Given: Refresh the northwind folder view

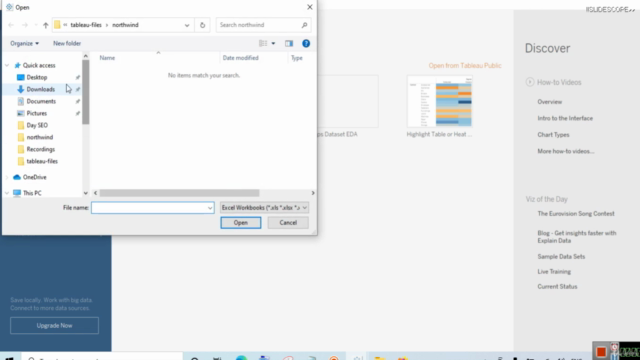Looking at the screenshot, I should click(x=202, y=25).
